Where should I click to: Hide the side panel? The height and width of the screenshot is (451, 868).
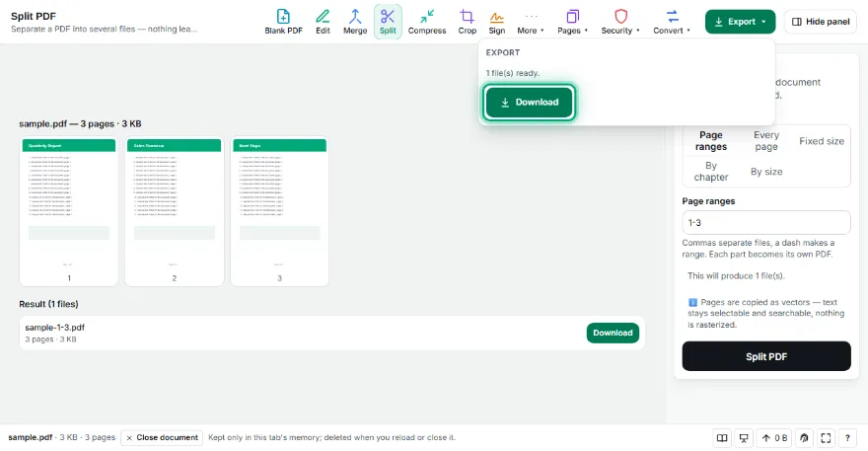click(821, 22)
